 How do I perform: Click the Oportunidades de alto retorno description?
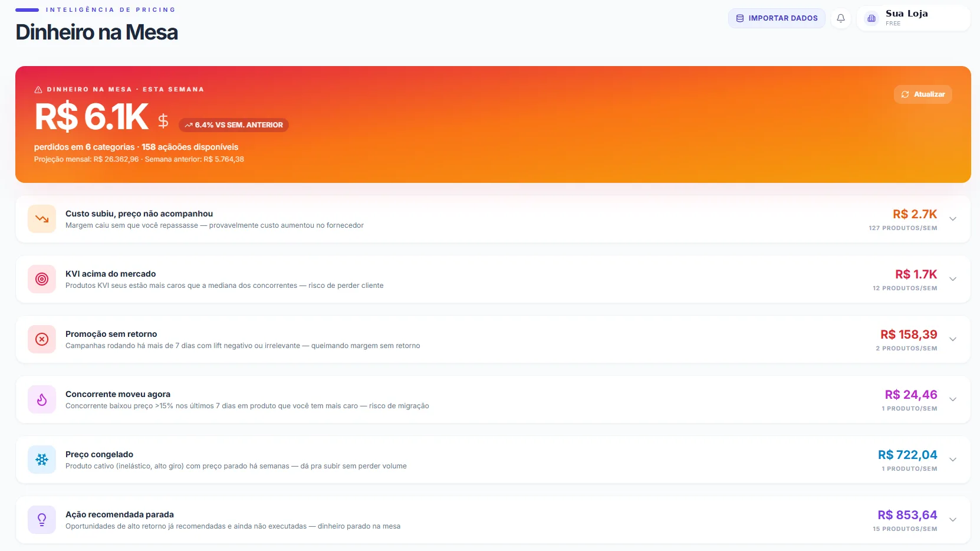233,526
